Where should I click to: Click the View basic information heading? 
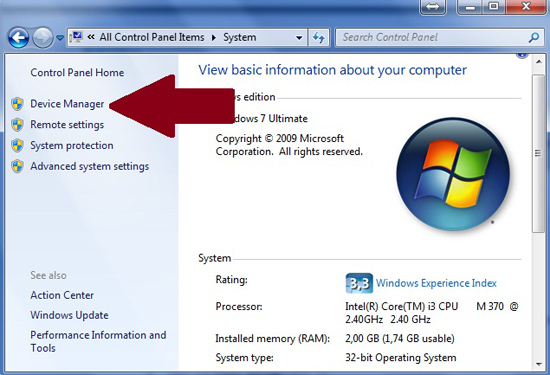click(332, 70)
